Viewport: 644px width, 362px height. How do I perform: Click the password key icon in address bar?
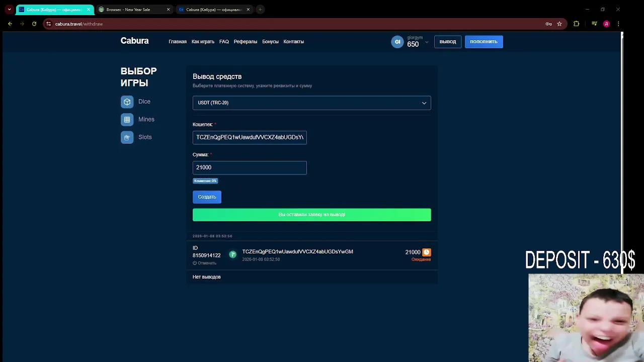pos(548,24)
